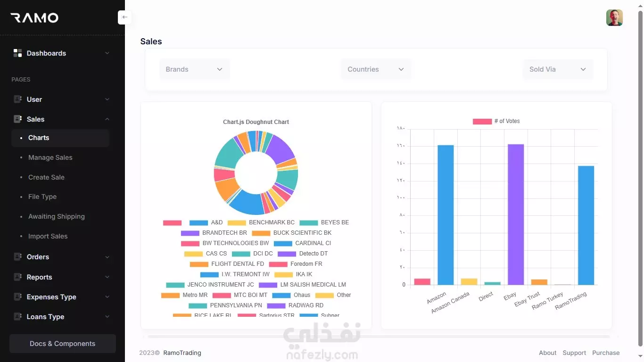The width and height of the screenshot is (644, 362).
Task: Open the About footer link
Action: (548, 353)
